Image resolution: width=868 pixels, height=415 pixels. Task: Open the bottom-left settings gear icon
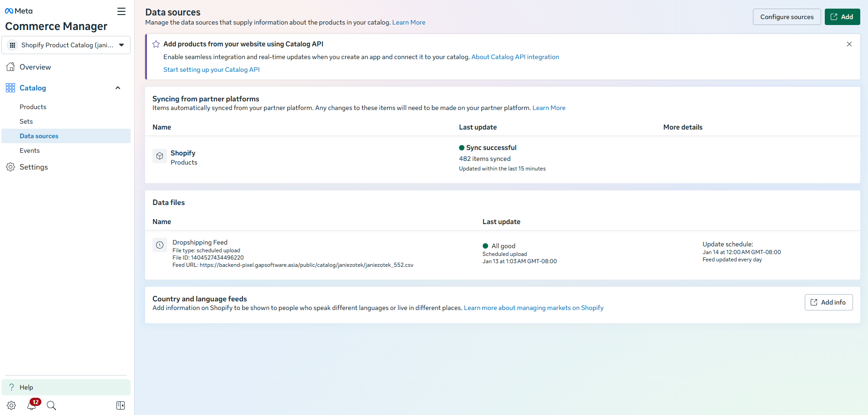[x=11, y=405]
